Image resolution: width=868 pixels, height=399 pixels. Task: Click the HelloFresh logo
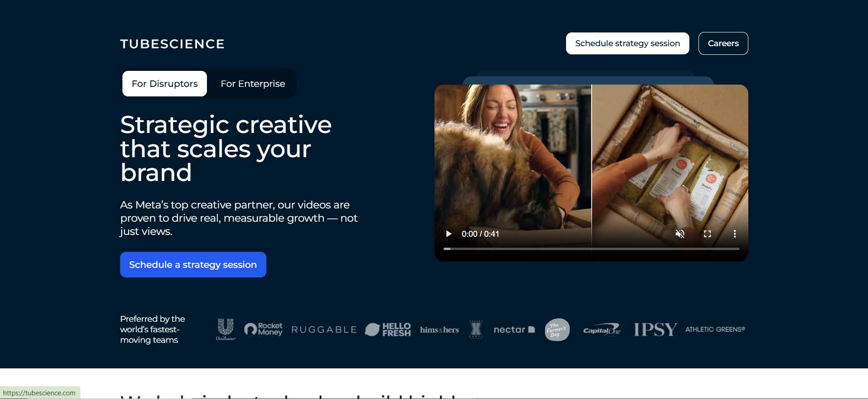point(388,330)
